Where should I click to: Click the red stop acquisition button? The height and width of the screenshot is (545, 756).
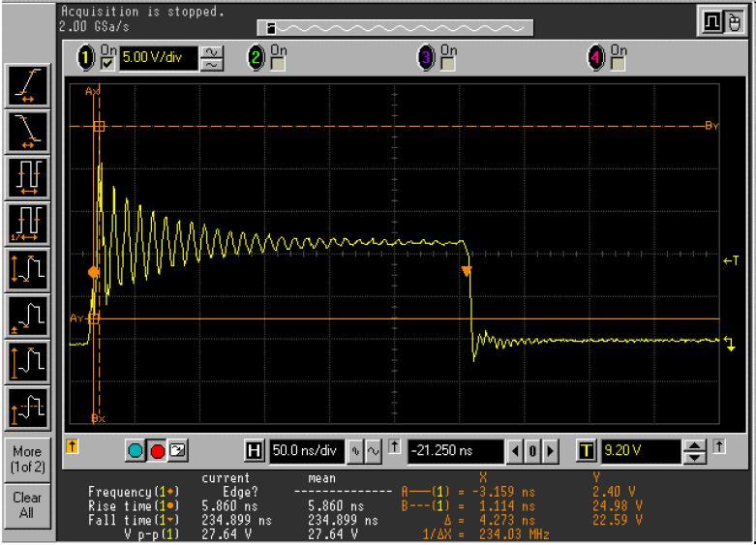(157, 451)
